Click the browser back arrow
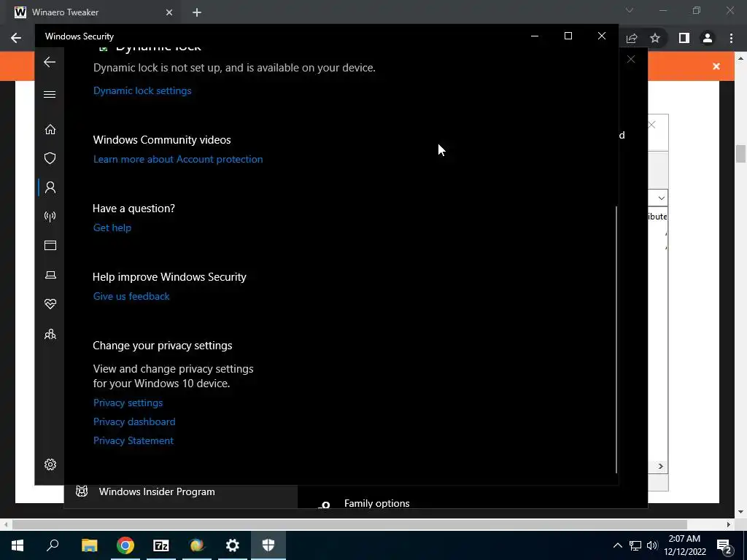Viewport: 747px width, 560px height. [x=16, y=38]
